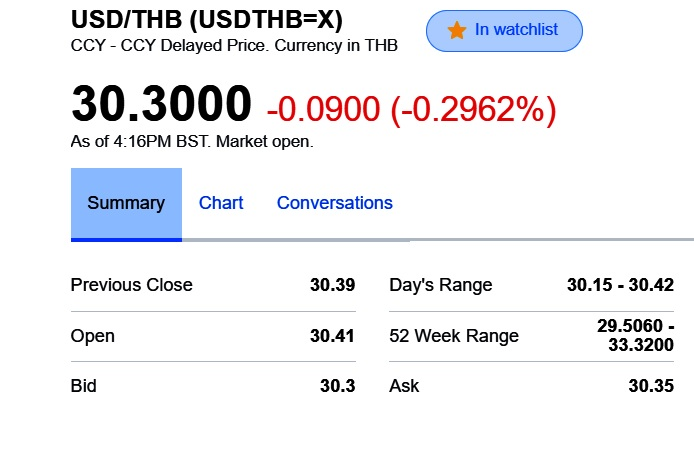This screenshot has width=694, height=460.
Task: Click the Bid label
Action: [83, 386]
